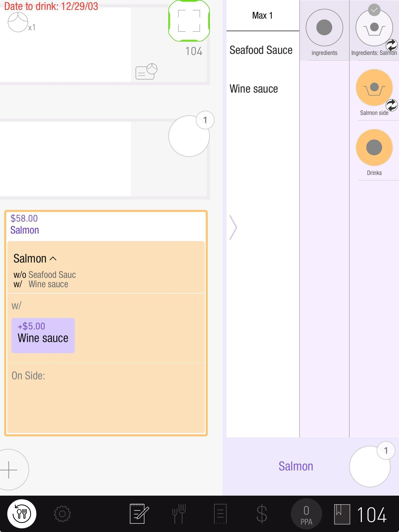Viewport: 399px width, 532px height.
Task: Tap the plus add button
Action: pos(9,470)
